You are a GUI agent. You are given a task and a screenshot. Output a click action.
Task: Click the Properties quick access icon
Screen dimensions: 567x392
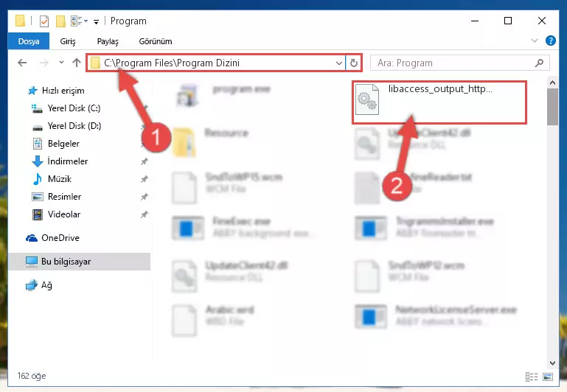(44, 21)
